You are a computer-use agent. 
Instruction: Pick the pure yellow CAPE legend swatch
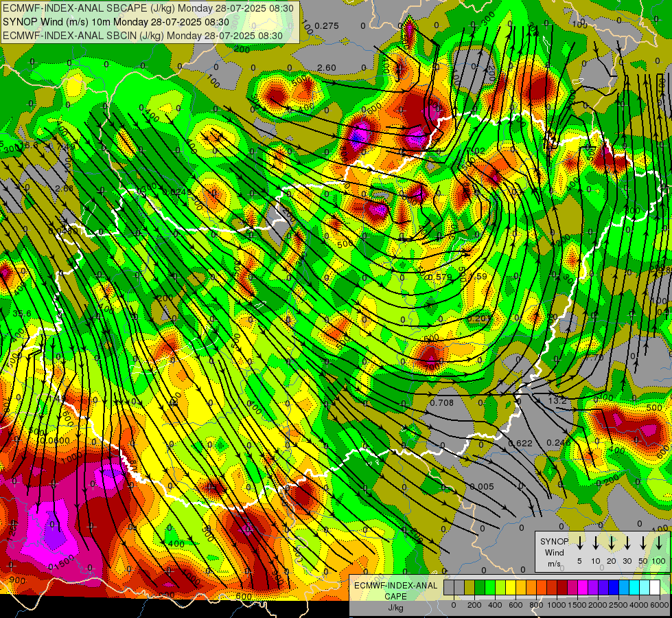(x=511, y=588)
